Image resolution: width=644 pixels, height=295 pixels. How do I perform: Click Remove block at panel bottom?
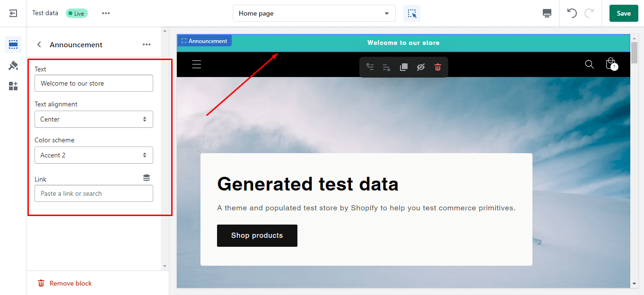click(64, 283)
